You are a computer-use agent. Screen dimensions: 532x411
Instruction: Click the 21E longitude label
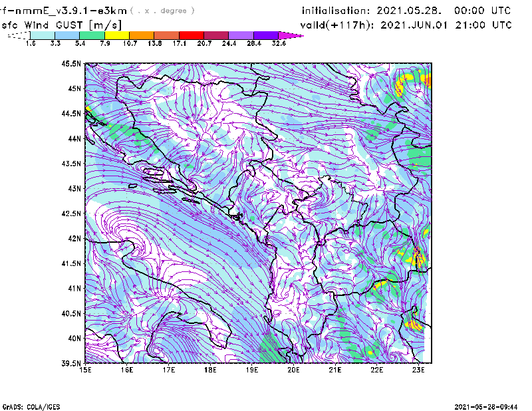[x=335, y=370]
